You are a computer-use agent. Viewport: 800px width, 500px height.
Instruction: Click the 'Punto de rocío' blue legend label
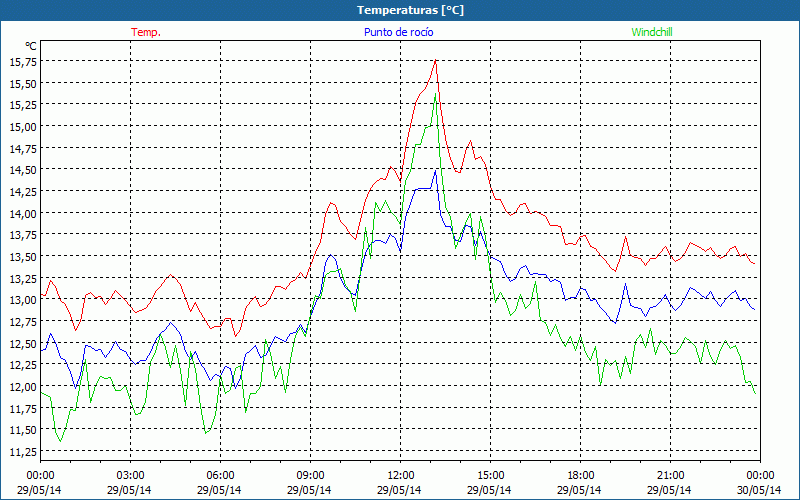click(398, 32)
